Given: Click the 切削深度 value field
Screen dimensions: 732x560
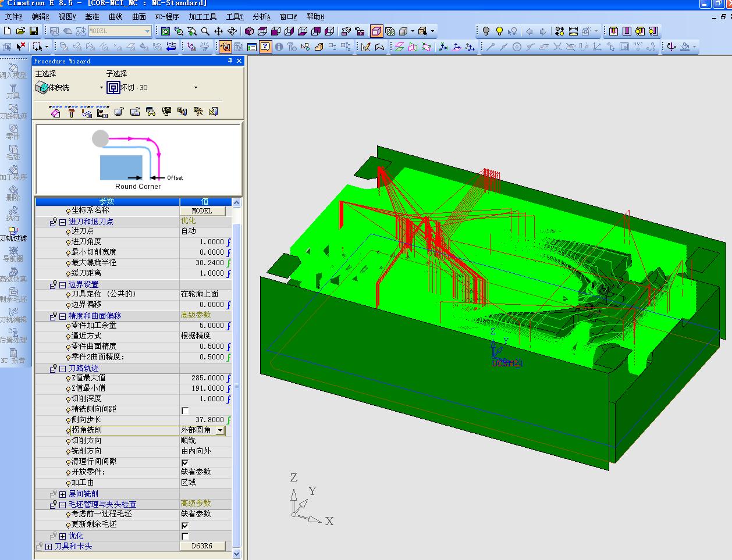Looking at the screenshot, I should [202, 399].
